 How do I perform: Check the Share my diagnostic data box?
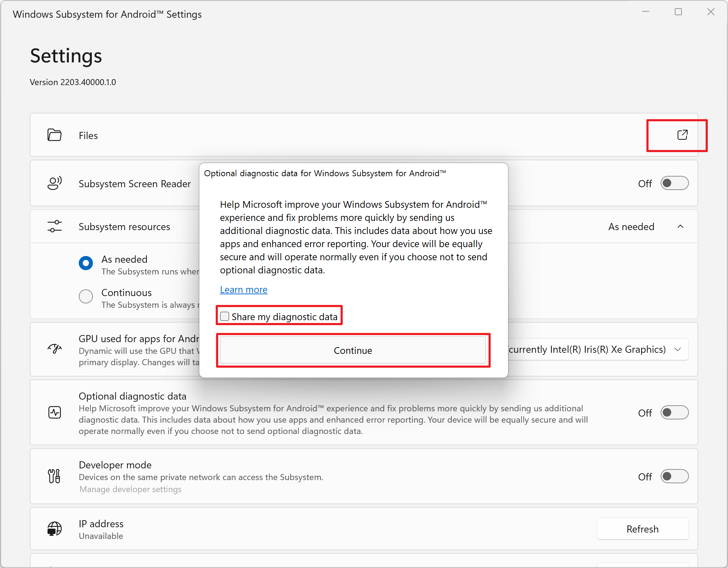click(x=225, y=316)
